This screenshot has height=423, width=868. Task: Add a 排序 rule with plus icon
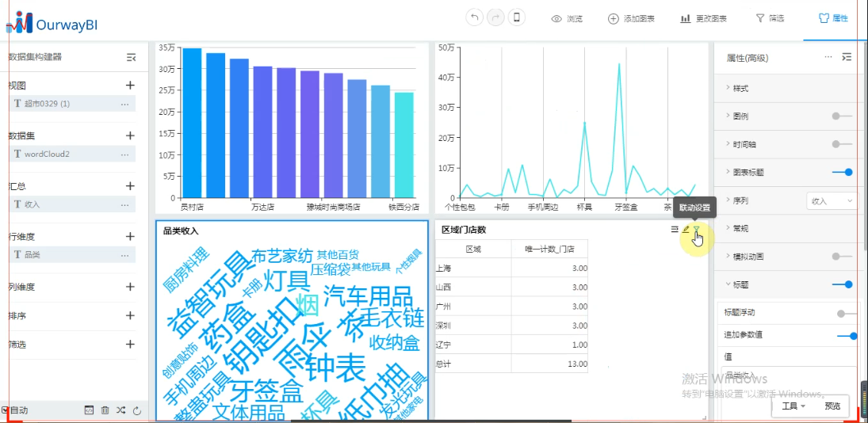click(x=130, y=316)
